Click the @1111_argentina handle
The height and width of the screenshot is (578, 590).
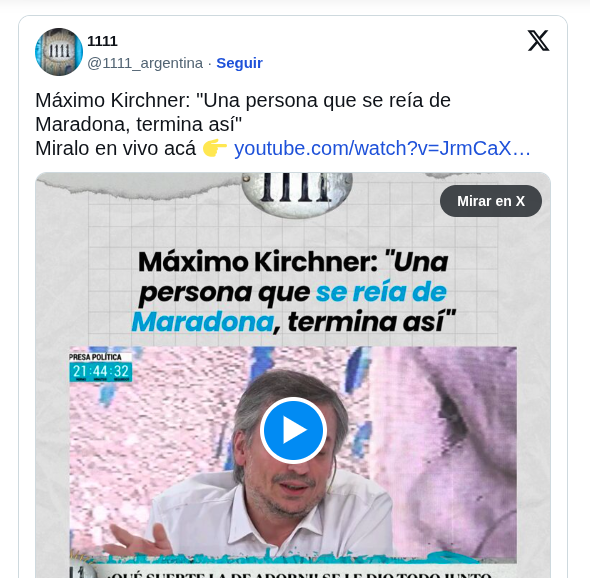(x=145, y=63)
